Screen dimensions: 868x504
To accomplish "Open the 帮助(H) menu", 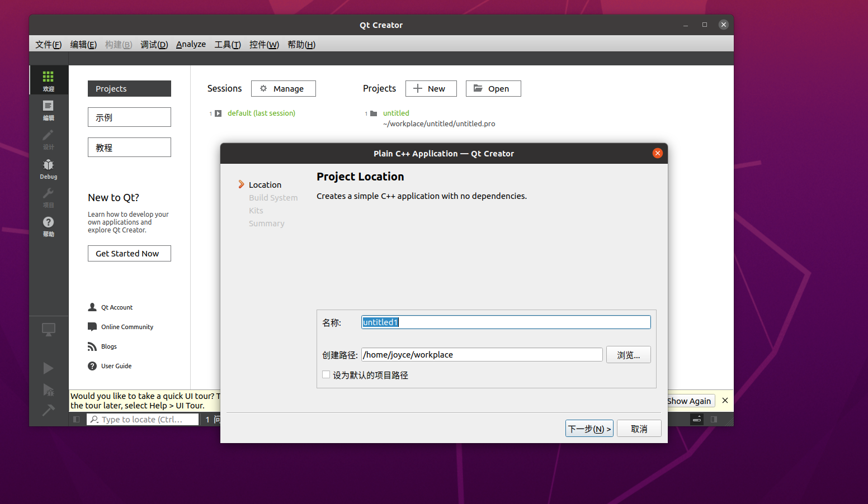I will tap(301, 44).
